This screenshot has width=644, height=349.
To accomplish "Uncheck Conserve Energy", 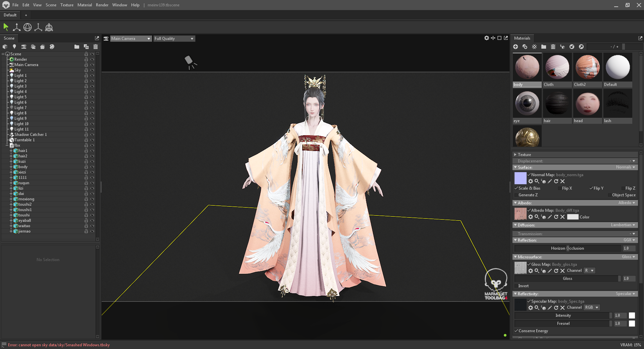I will click(516, 331).
